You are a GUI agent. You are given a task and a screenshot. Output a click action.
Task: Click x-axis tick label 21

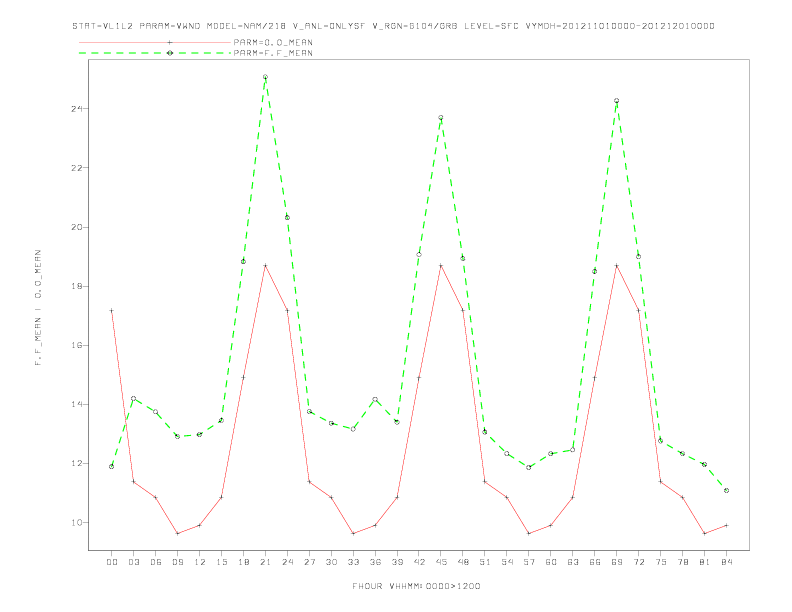tap(265, 562)
